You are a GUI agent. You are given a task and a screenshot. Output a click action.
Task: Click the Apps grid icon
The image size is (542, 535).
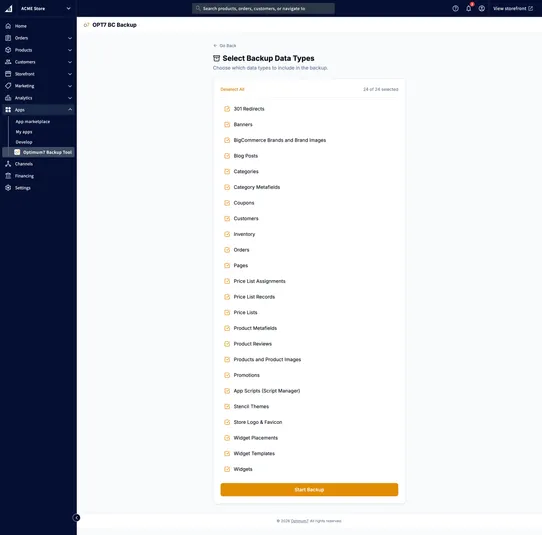coord(8,110)
